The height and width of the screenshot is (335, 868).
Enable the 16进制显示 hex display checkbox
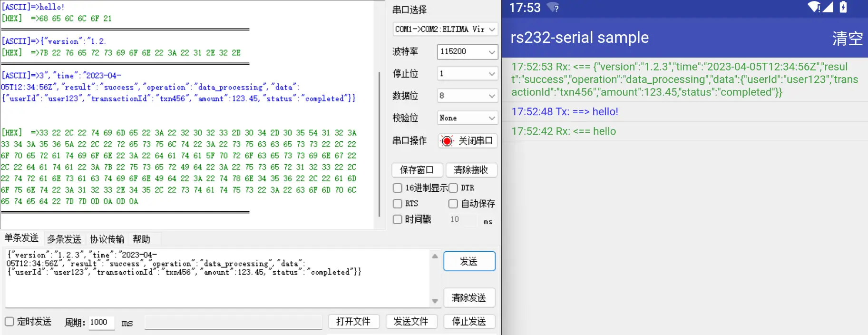tap(398, 188)
